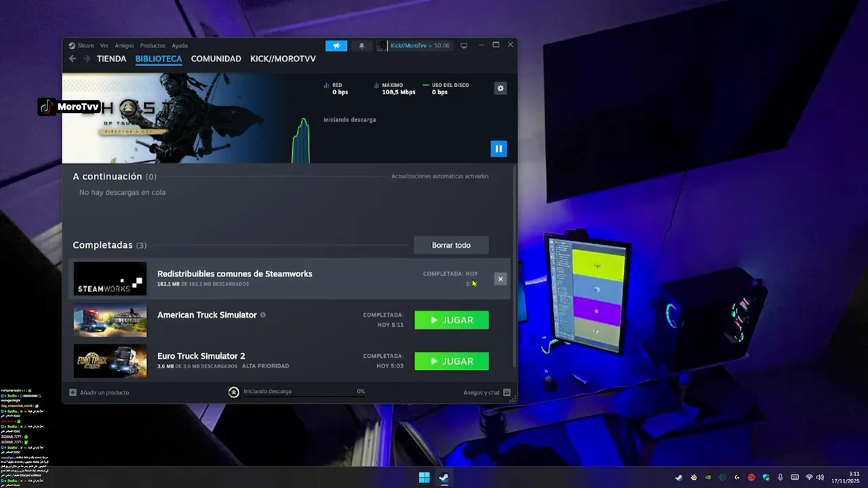Open the Amigos y chat icon
Viewport: 868px width, 488px height.
[x=507, y=392]
